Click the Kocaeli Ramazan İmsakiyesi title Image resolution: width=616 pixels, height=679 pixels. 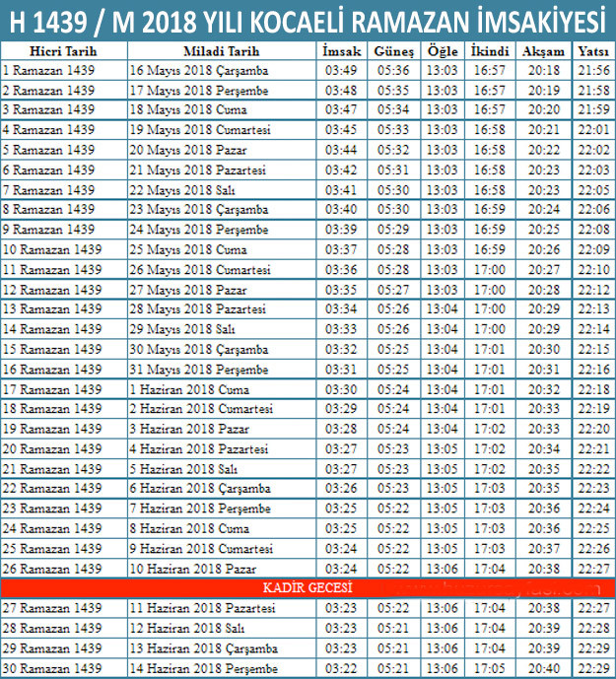point(308,19)
